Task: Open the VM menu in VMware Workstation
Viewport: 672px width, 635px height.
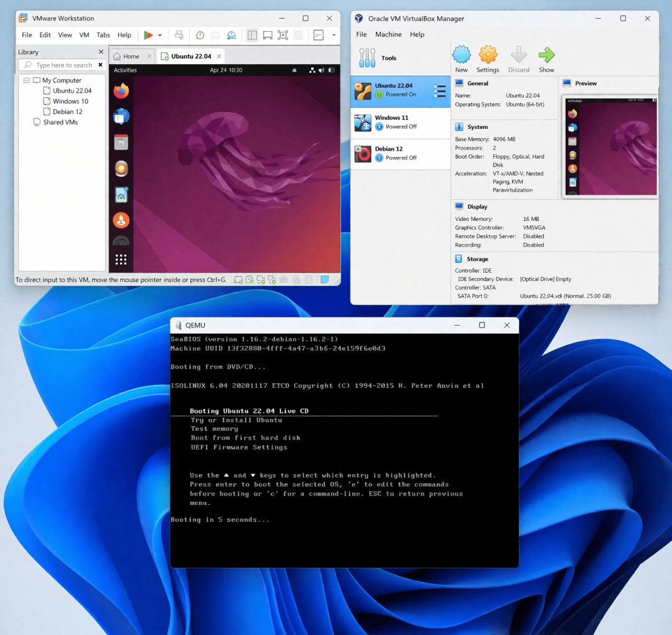Action: [x=85, y=35]
